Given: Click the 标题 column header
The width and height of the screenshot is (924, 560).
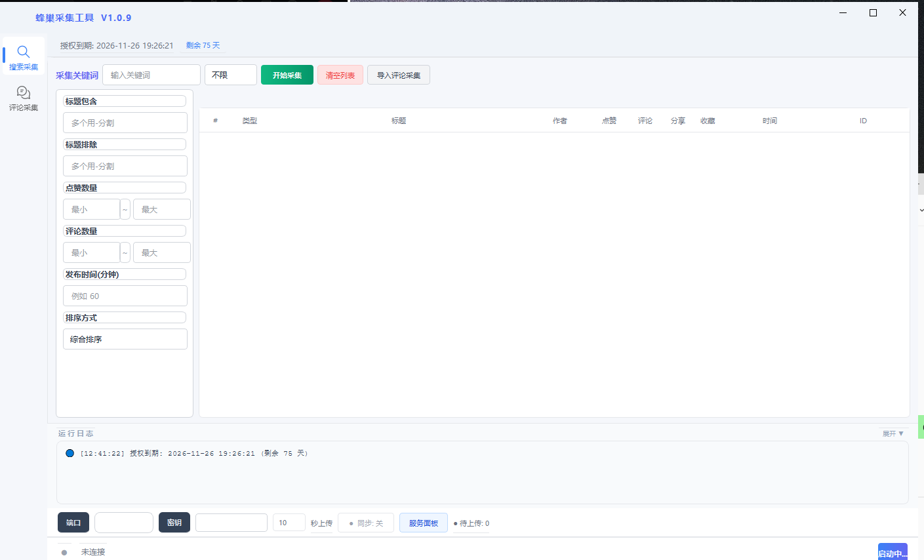Looking at the screenshot, I should click(x=399, y=121).
